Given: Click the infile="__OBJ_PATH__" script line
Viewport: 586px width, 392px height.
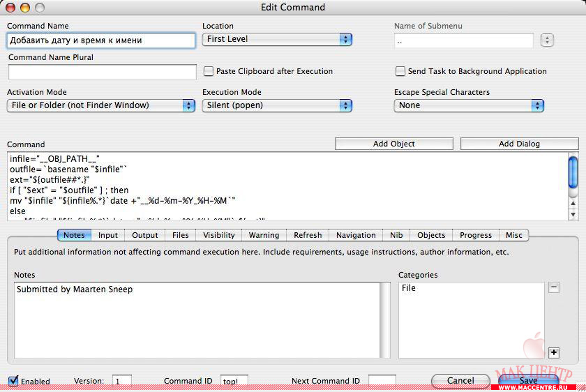Looking at the screenshot, I should 55,159.
